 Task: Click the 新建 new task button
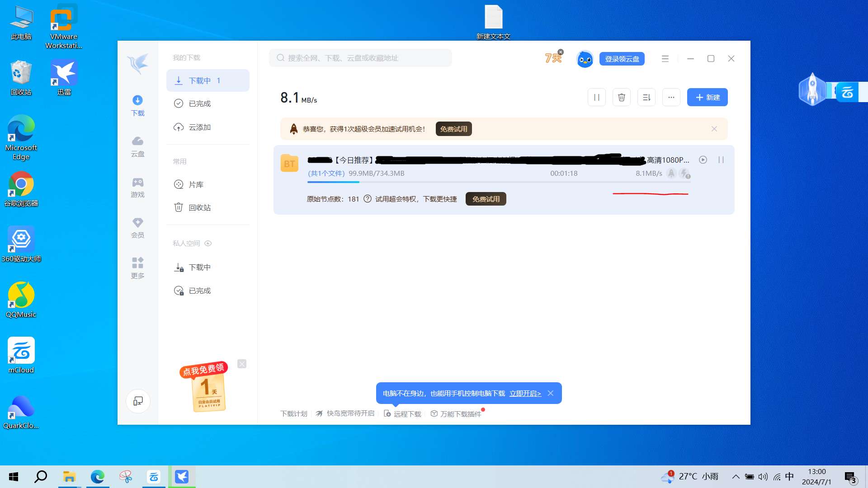707,97
